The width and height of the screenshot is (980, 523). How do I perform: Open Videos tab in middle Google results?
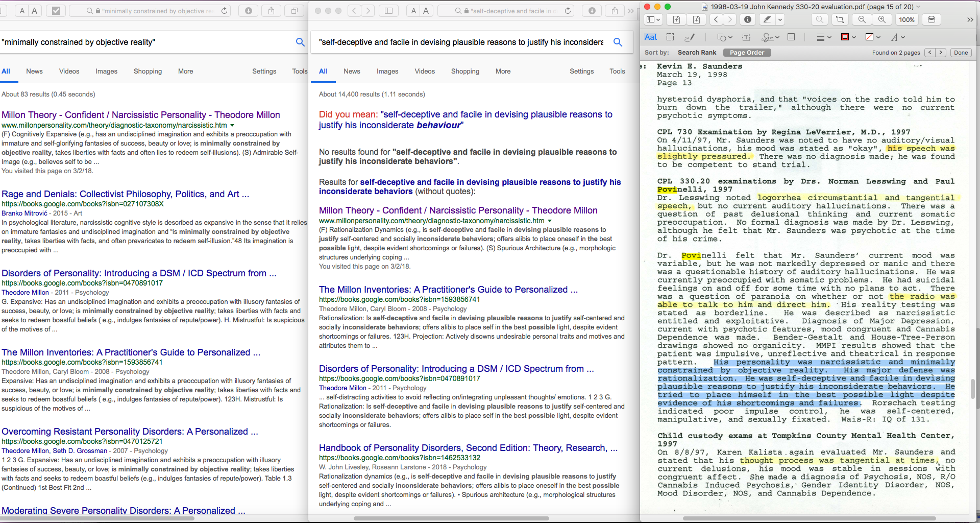click(x=425, y=72)
